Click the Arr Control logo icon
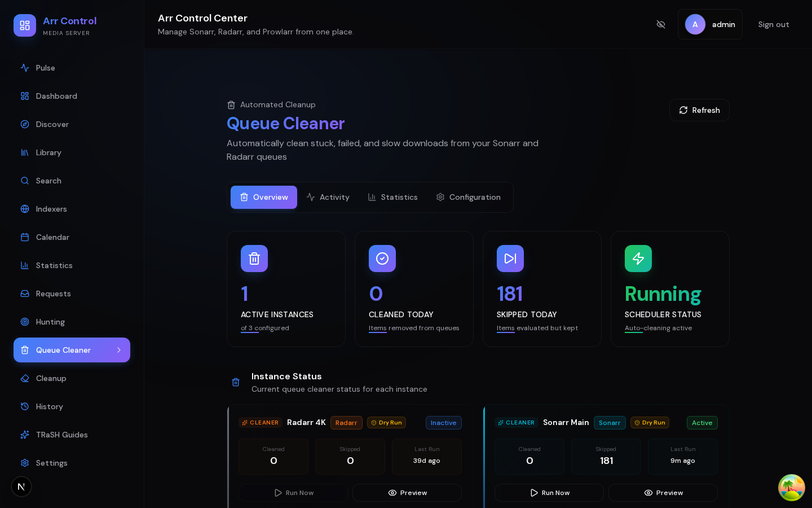812x508 pixels. (25, 25)
